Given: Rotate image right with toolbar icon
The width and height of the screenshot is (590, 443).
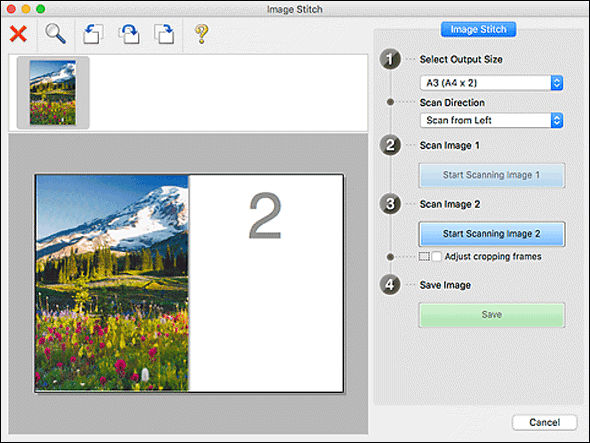Looking at the screenshot, I should pyautogui.click(x=164, y=34).
